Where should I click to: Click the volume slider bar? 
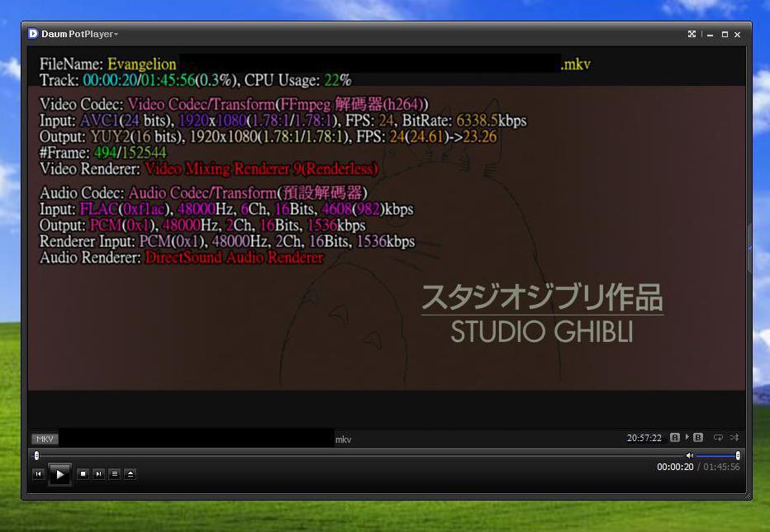pos(717,456)
